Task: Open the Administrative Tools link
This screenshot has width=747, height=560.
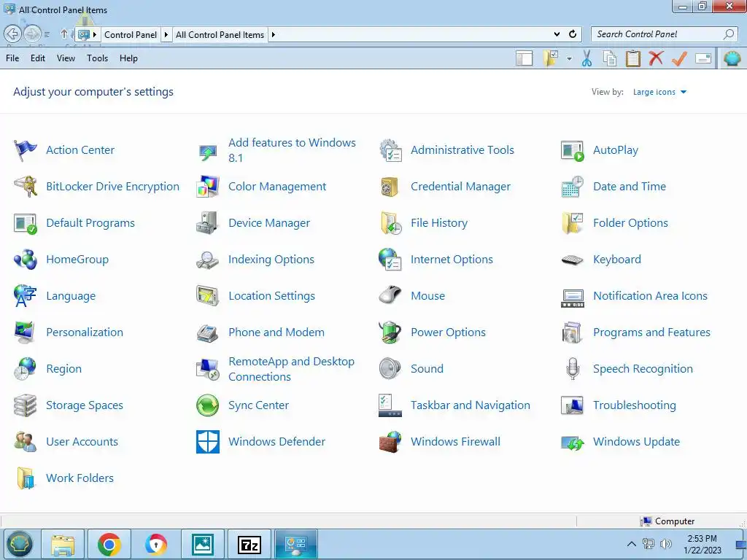Action: point(462,150)
